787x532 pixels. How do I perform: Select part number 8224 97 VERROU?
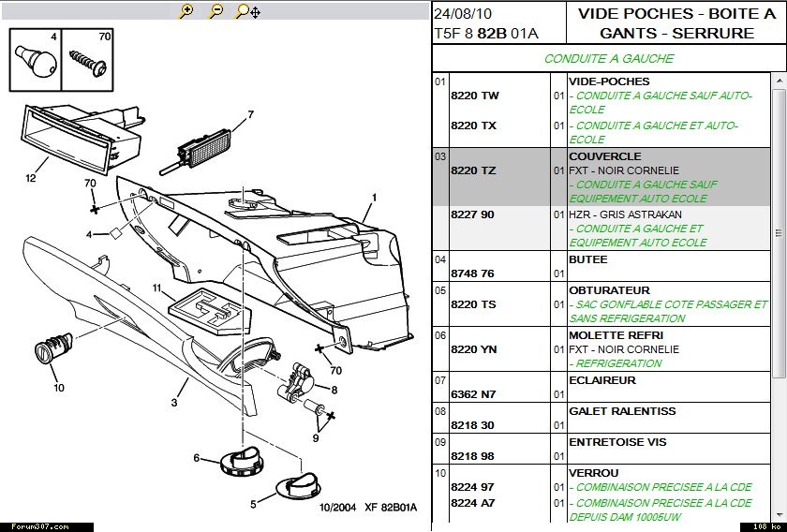(x=472, y=488)
